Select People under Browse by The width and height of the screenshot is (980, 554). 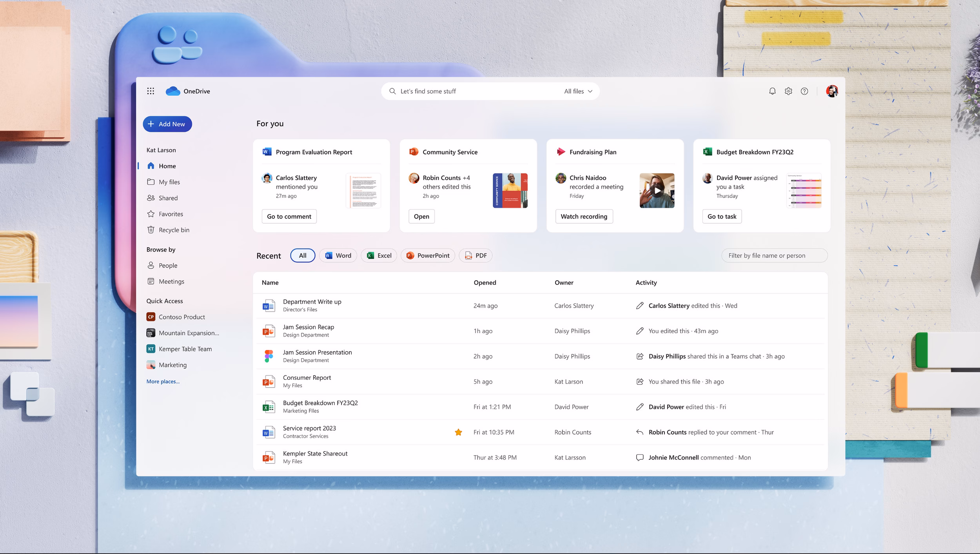[x=168, y=265]
